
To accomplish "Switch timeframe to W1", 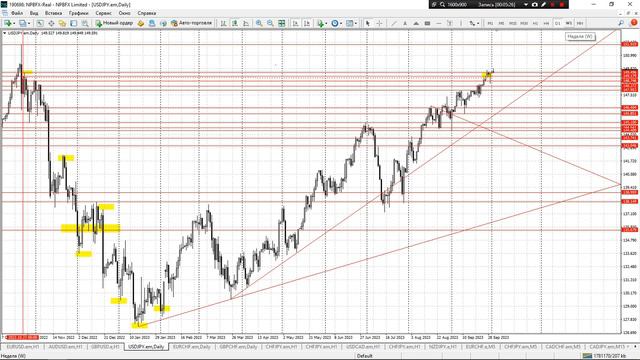I will coord(569,23).
